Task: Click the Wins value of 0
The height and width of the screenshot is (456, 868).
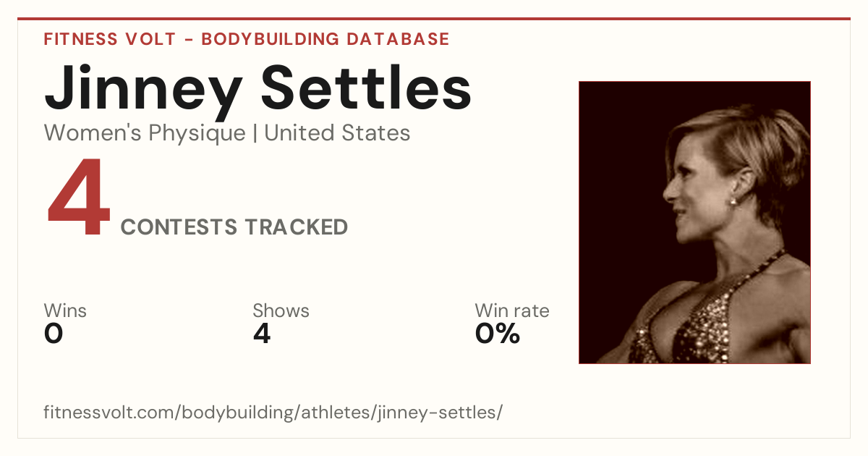Action: pos(54,334)
